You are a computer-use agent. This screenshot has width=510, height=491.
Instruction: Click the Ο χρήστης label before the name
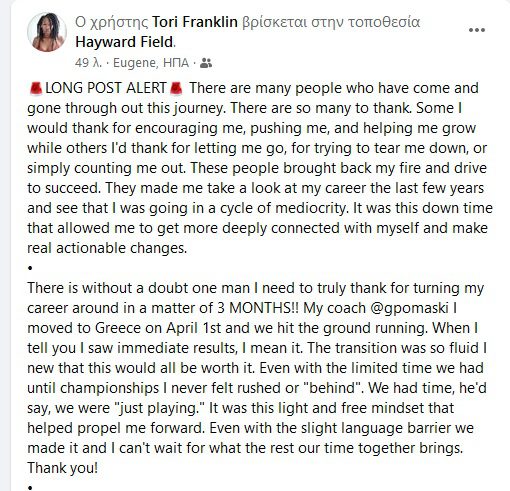click(111, 22)
